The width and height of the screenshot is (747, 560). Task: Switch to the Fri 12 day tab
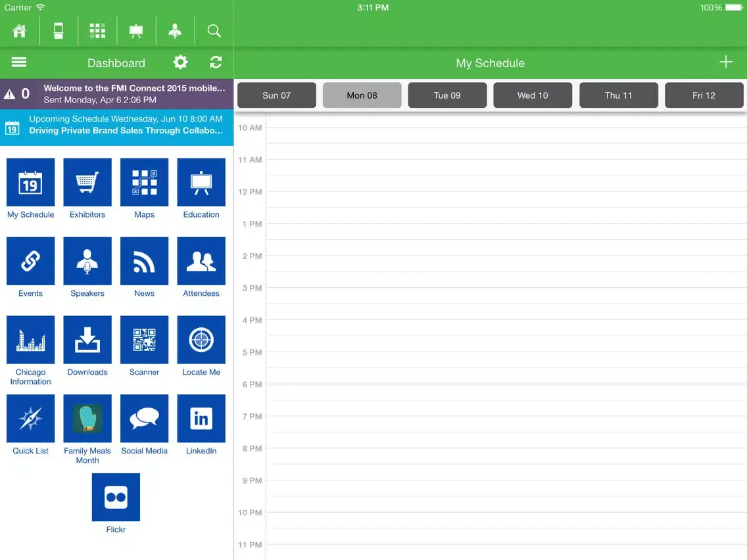click(704, 95)
